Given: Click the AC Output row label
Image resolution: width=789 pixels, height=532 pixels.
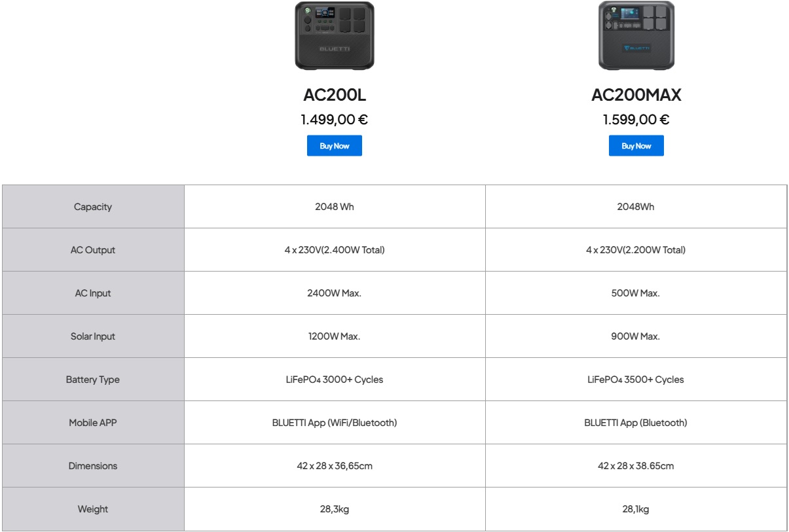Looking at the screenshot, I should [x=93, y=250].
